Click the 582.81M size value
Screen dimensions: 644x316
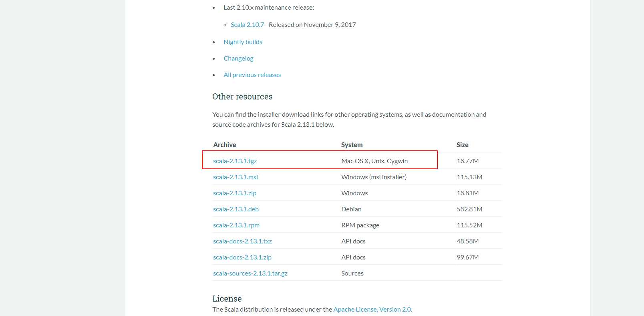[469, 209]
